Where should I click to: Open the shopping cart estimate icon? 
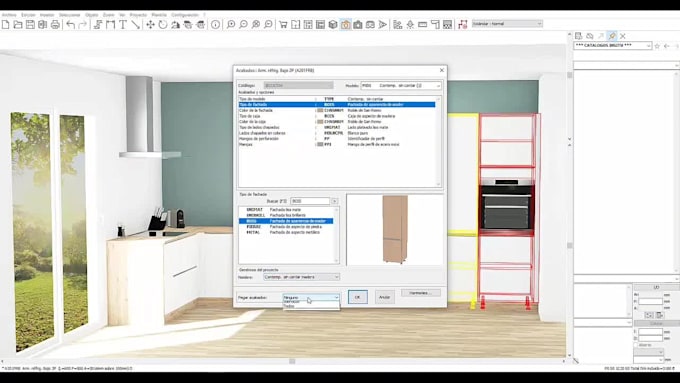click(283, 25)
